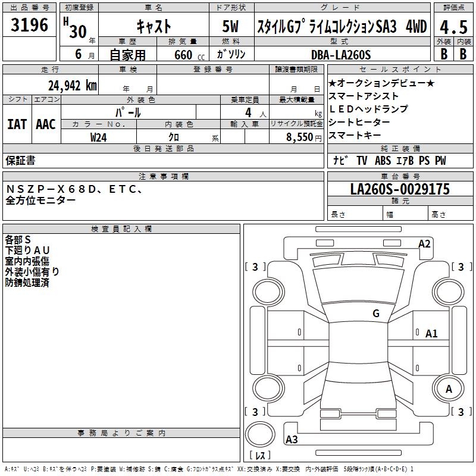Click the IAT shift type cell
This screenshot has height=476, width=476.
17,124
